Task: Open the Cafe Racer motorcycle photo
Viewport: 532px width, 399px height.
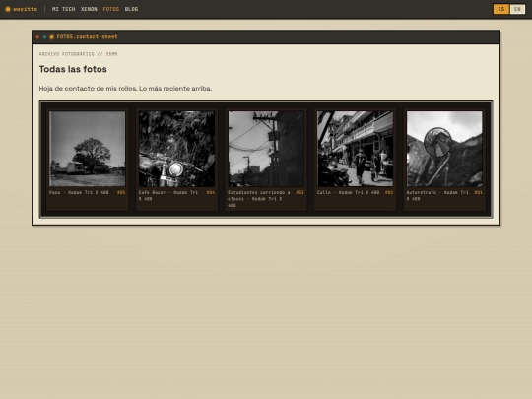Action: pos(176,149)
